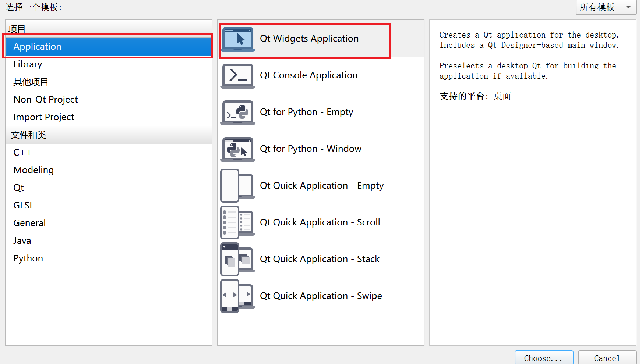Image resolution: width=642 pixels, height=364 pixels.
Task: Click the Choose... button
Action: coord(544,358)
